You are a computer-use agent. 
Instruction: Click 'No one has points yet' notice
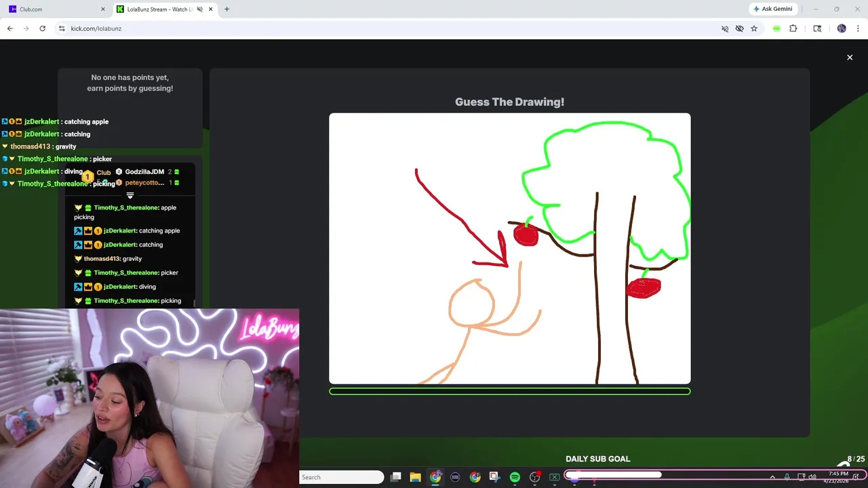[x=130, y=83]
